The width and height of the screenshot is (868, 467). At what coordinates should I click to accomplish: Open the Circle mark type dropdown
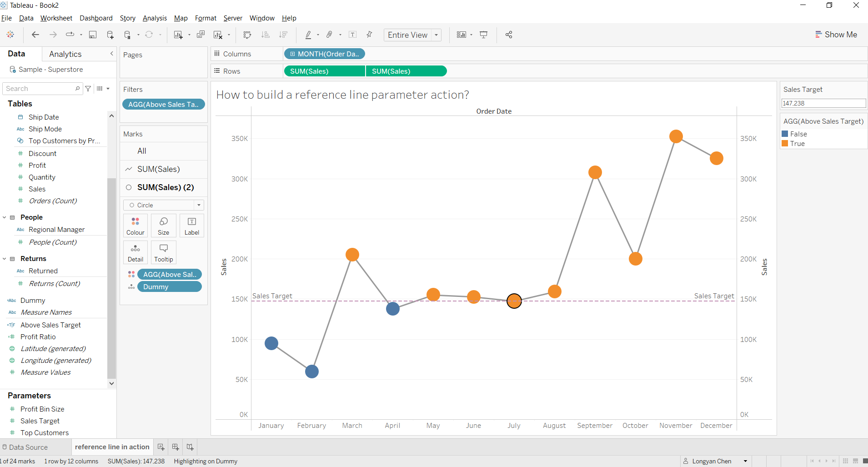[x=199, y=205]
